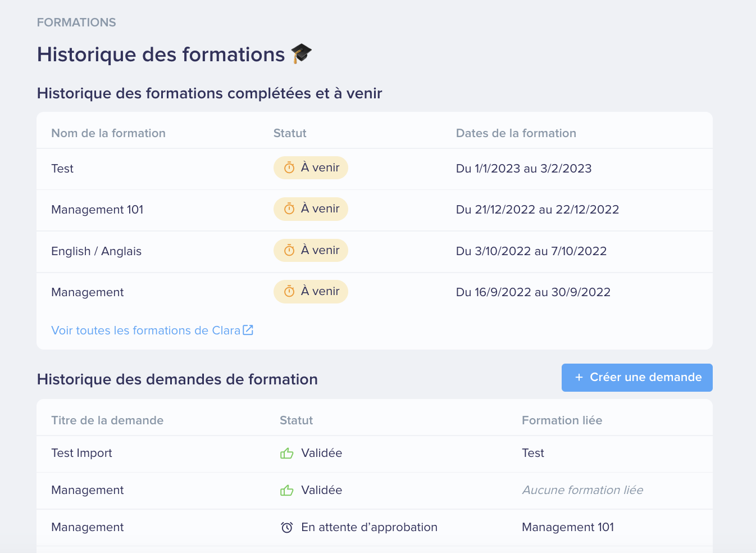This screenshot has height=553, width=756.
Task: Click the Dates de la formation column header
Action: click(x=516, y=133)
